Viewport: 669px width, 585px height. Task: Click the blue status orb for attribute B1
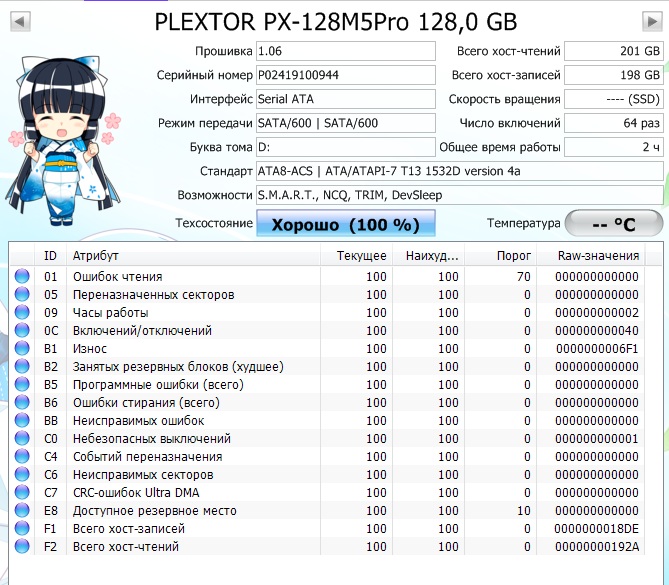pos(22,348)
